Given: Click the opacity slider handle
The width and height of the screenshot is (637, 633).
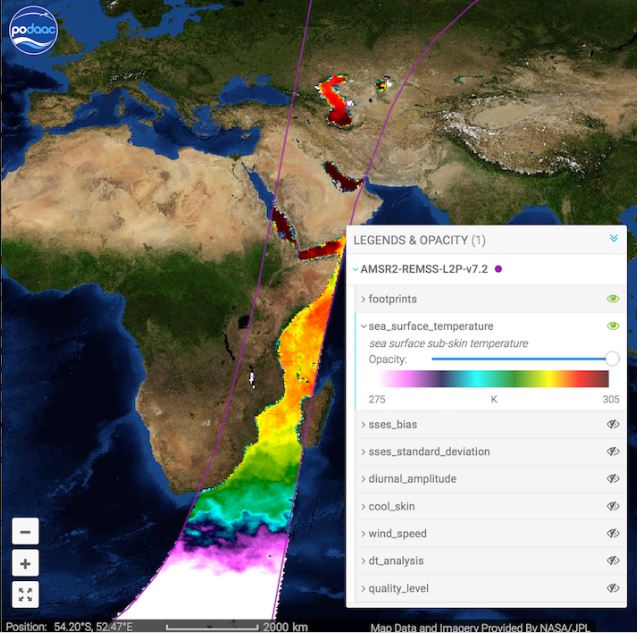Looking at the screenshot, I should pyautogui.click(x=612, y=359).
